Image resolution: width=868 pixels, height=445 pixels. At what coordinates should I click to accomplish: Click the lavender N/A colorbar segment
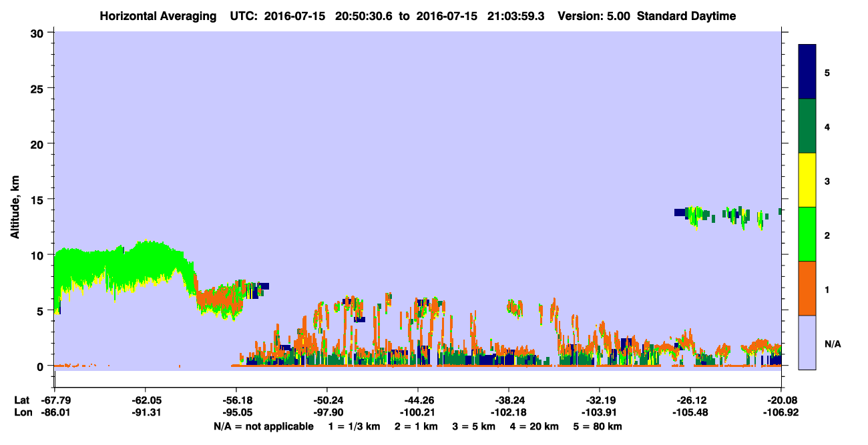click(807, 342)
